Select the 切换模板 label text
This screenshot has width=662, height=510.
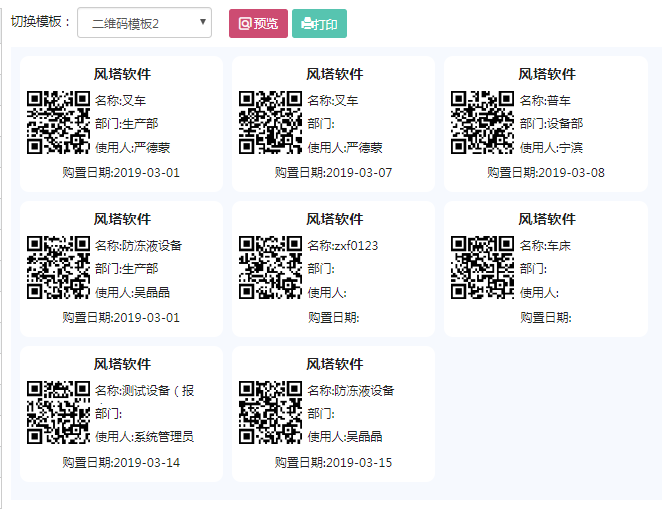(x=40, y=22)
